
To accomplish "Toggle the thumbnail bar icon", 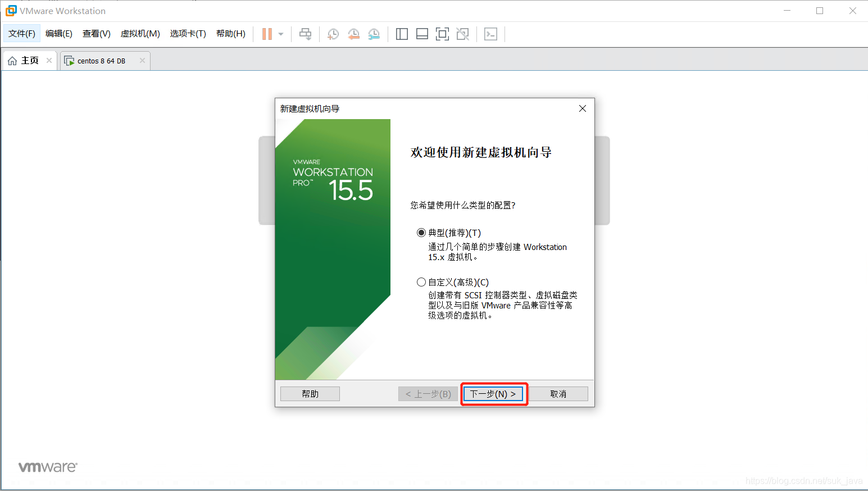I will 422,34.
